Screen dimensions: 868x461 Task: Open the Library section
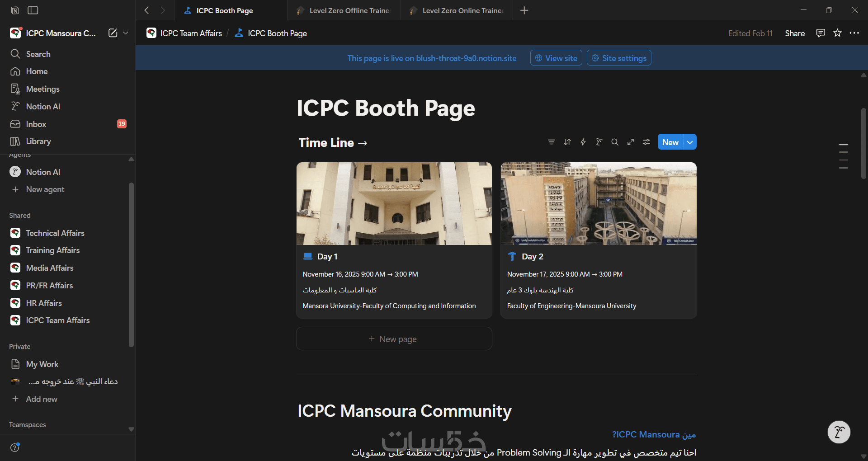[x=68, y=141]
